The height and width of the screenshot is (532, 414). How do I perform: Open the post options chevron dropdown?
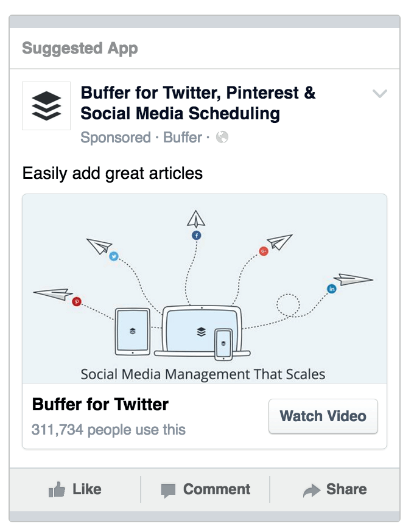(379, 94)
